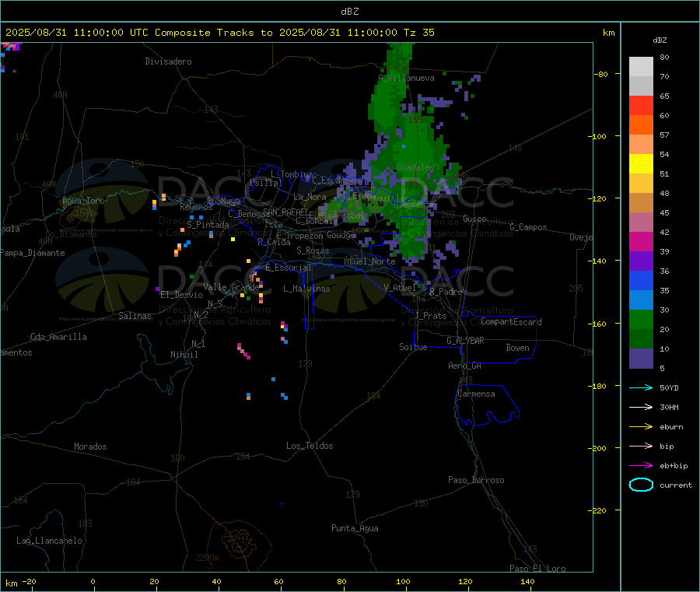The width and height of the screenshot is (700, 592).
Task: Click the 100 km horizontal axis label
Action: click(403, 581)
